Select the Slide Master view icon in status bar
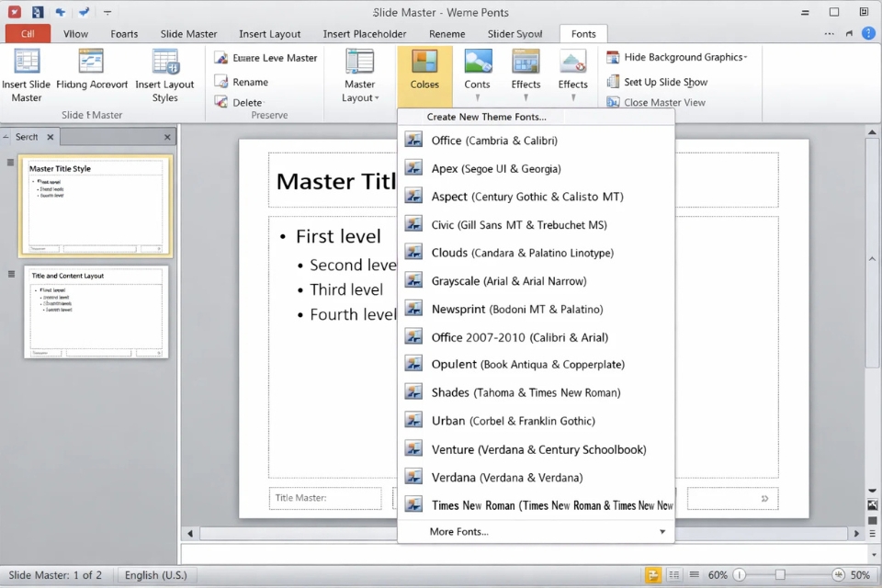Viewport: 882px width, 588px height. (x=652, y=574)
